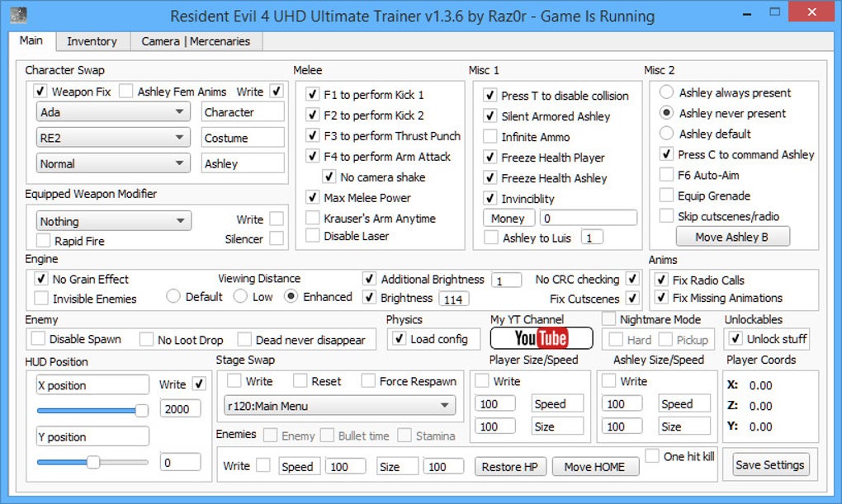
Task: Enable Disable Spawn checkbox
Action: tap(38, 339)
